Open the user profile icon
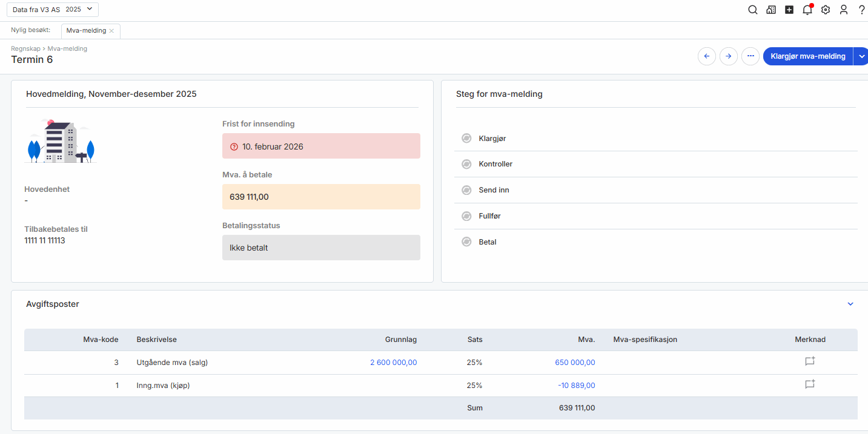 tap(844, 10)
